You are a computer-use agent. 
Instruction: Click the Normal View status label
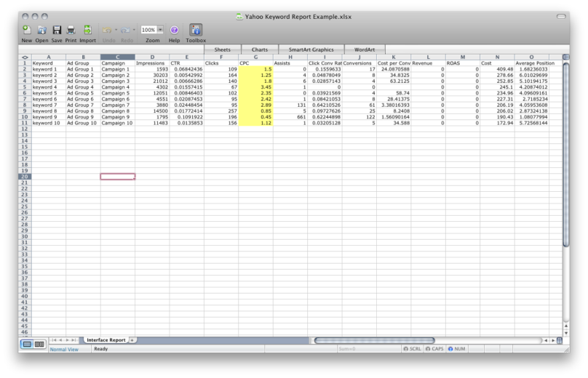coord(64,349)
